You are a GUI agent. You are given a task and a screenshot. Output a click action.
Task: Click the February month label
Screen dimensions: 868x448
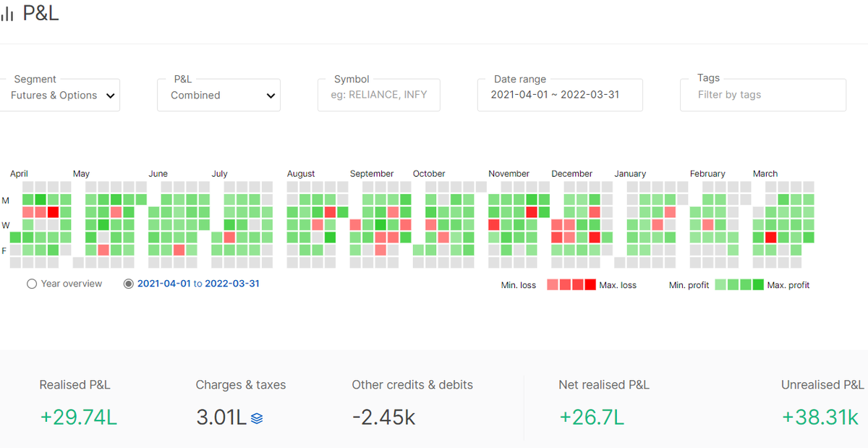tap(707, 174)
